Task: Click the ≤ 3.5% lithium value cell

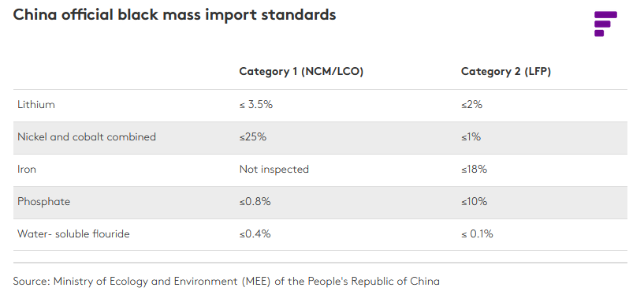Action: coord(256,105)
